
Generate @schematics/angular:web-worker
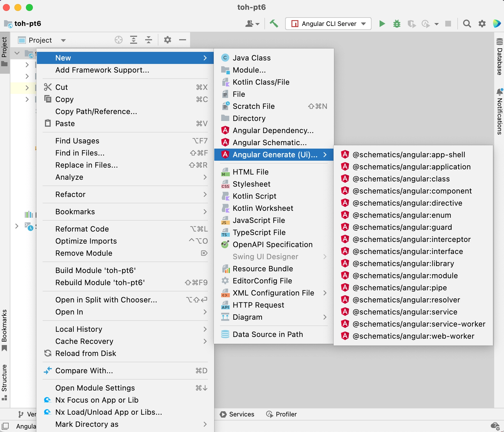click(413, 336)
